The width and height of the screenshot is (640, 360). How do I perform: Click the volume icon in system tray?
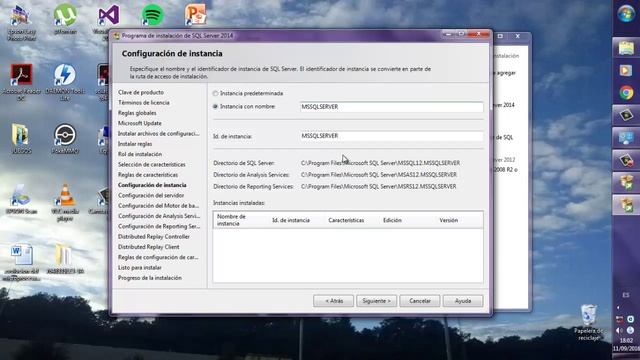[x=620, y=330]
